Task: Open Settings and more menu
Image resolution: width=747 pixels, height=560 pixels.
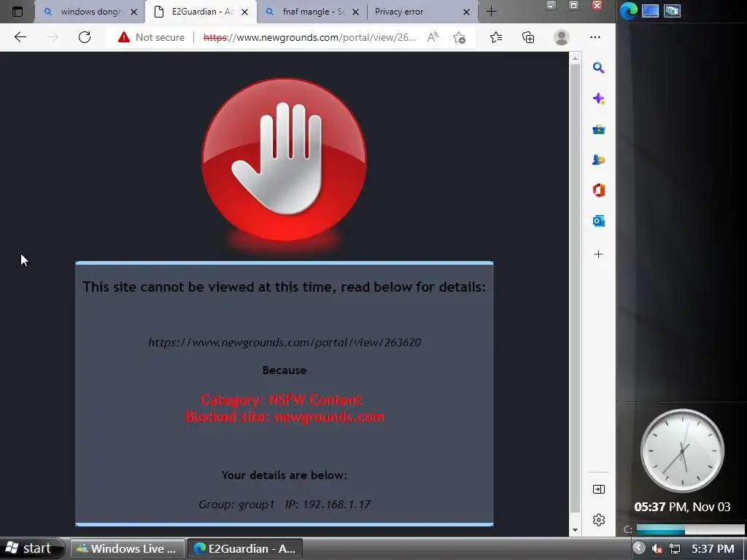Action: tap(595, 37)
